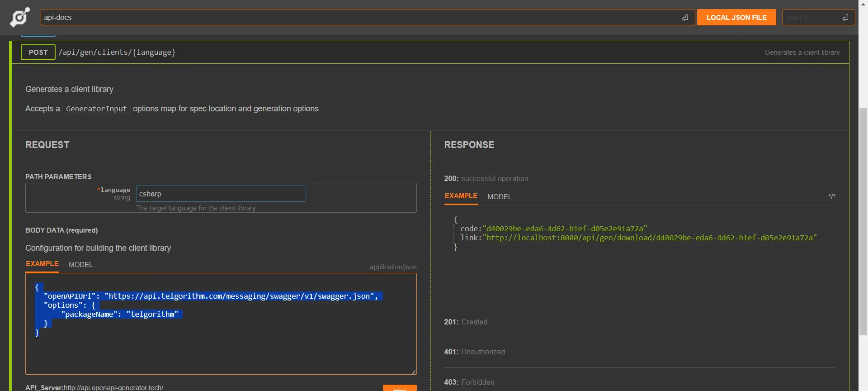The image size is (868, 391).
Task: Click the TRY button
Action: pyautogui.click(x=400, y=388)
